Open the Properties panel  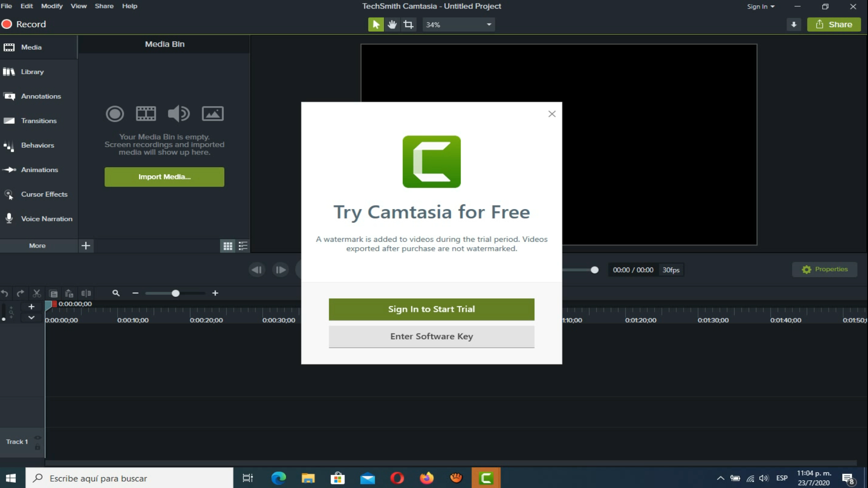tap(825, 269)
